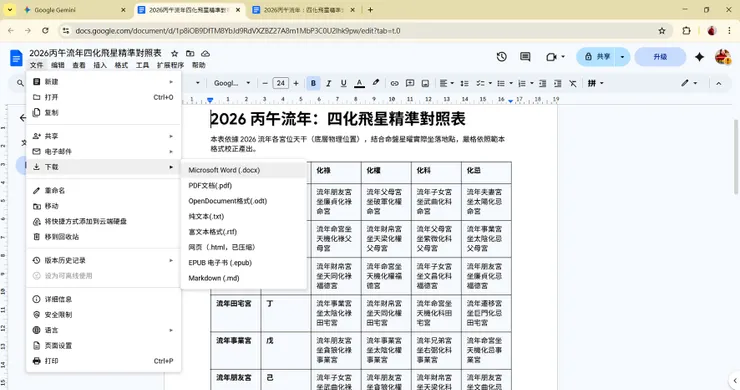Open the 拼 input tools dropdown
Image resolution: width=740 pixels, height=390 pixels.
pyautogui.click(x=596, y=83)
